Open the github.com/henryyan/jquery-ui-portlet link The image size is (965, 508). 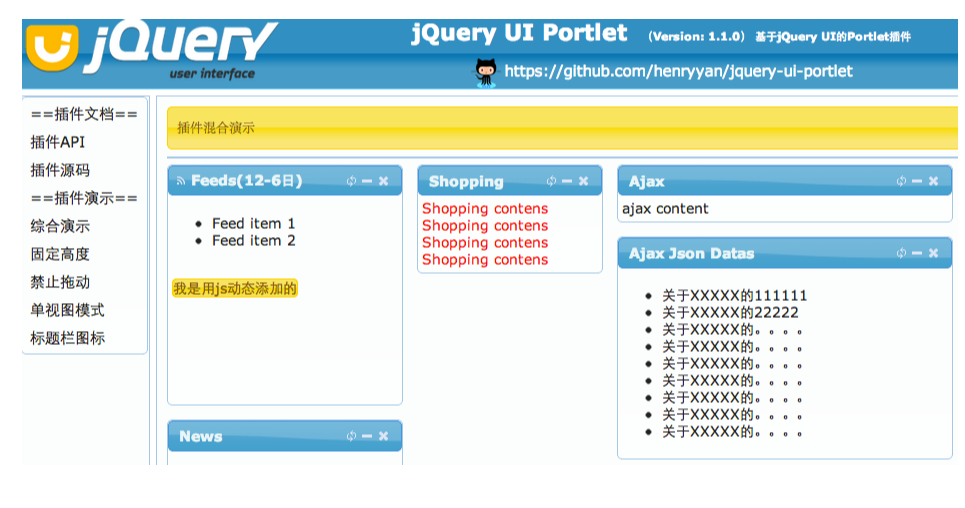click(678, 71)
